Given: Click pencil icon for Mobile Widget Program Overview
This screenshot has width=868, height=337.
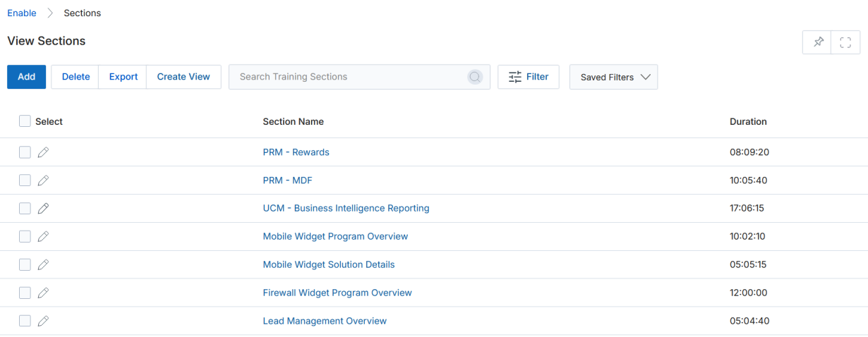Looking at the screenshot, I should [x=43, y=237].
